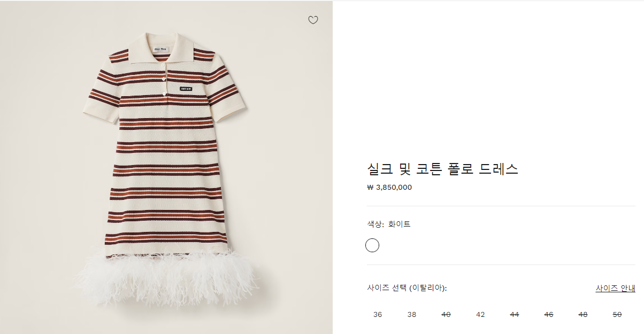The width and height of the screenshot is (644, 334).
Task: Click the struck-through size 48
Action: click(x=583, y=314)
